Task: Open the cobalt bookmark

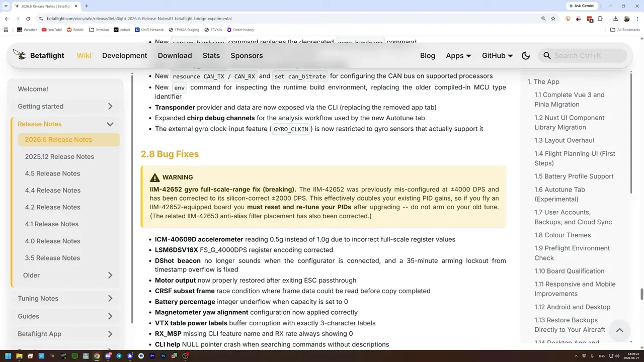Action: coord(122,30)
